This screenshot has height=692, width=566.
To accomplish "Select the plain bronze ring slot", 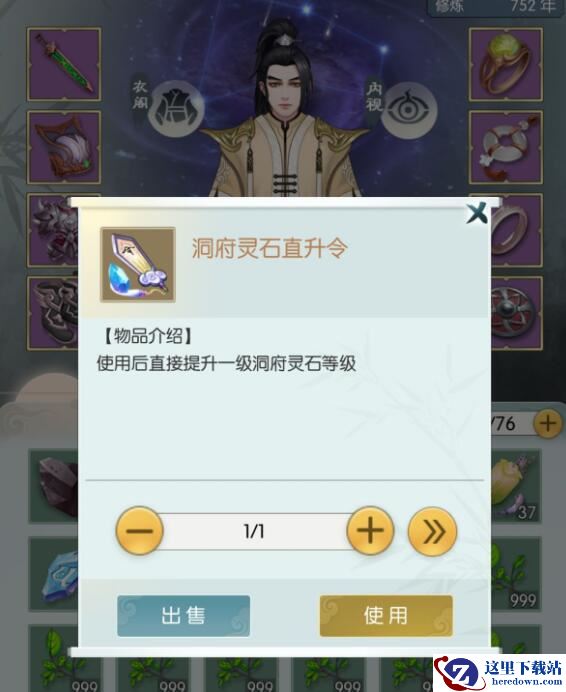I will [517, 230].
